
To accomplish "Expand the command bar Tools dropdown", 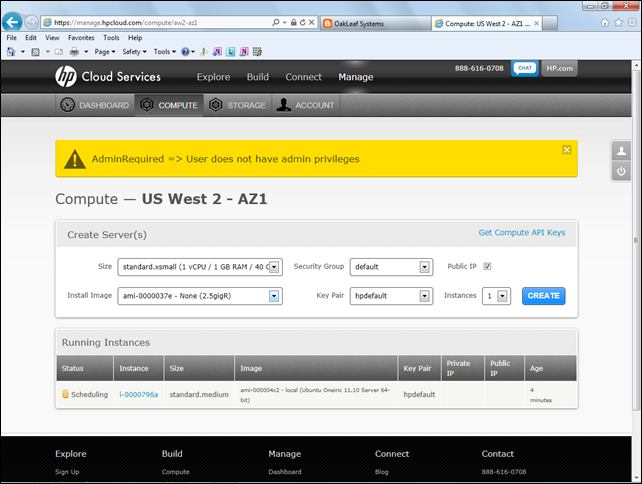I will (165, 52).
